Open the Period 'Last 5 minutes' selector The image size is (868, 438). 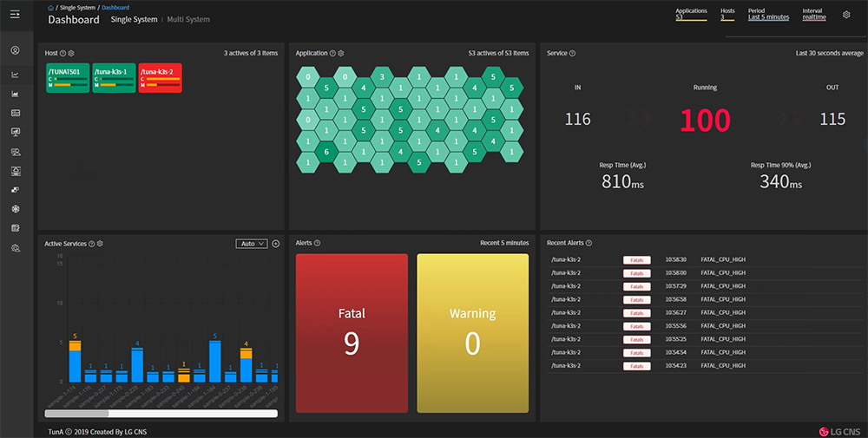tap(768, 16)
